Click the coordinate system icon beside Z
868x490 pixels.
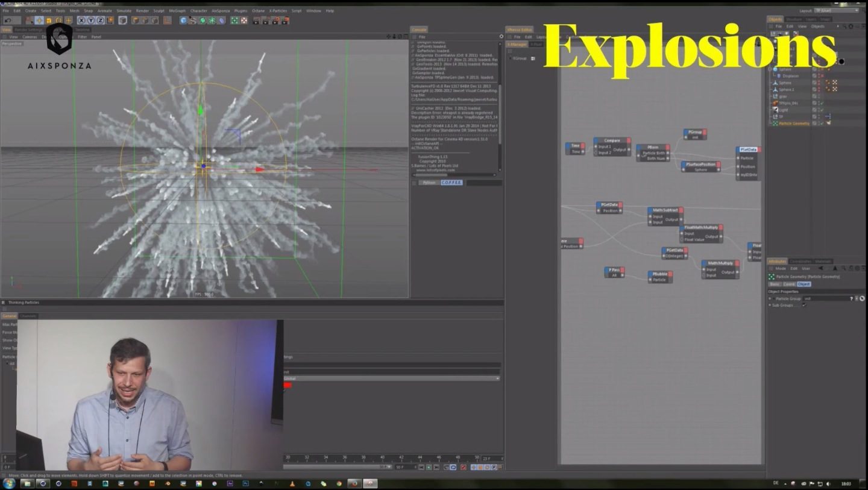110,20
